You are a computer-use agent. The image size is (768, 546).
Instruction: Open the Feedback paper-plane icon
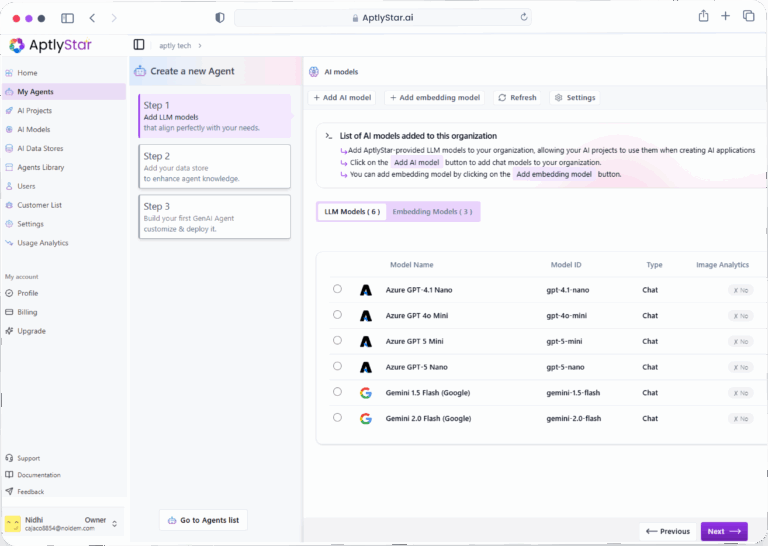[9, 492]
